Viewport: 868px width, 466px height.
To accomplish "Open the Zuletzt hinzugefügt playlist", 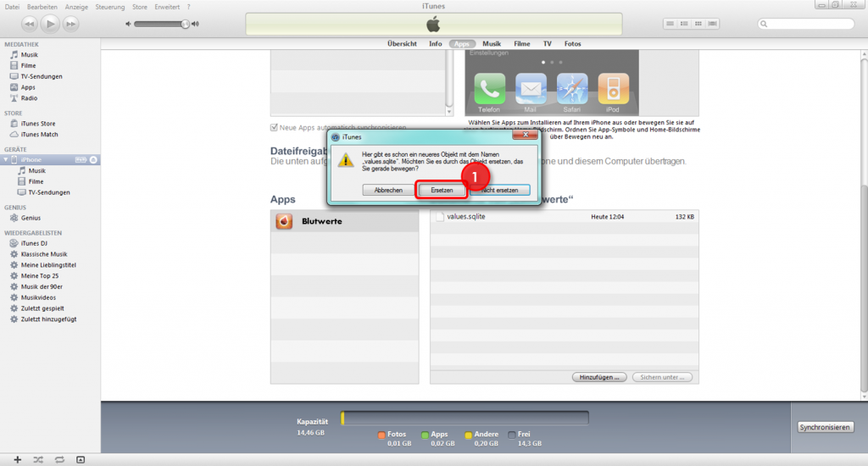I will [50, 319].
